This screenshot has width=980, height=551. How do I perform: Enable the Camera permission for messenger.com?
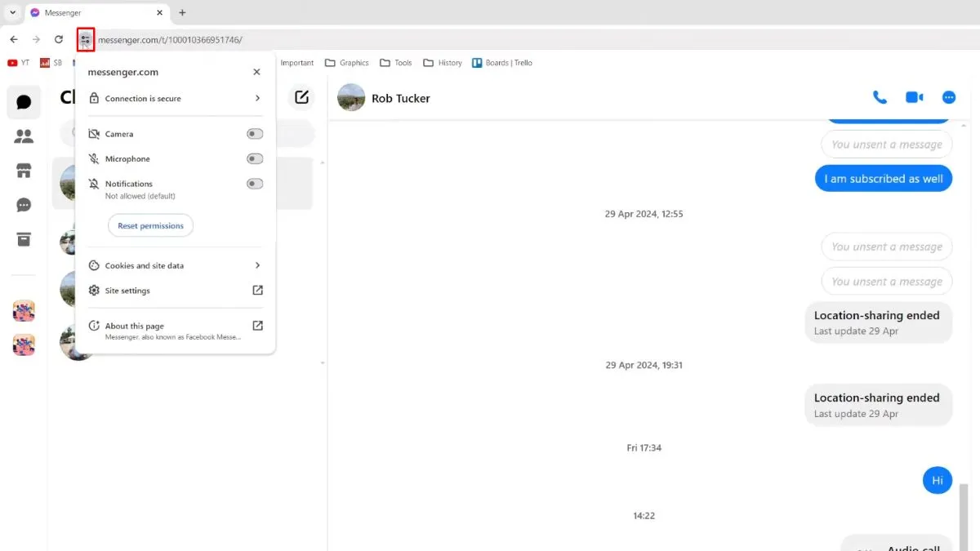tap(254, 133)
